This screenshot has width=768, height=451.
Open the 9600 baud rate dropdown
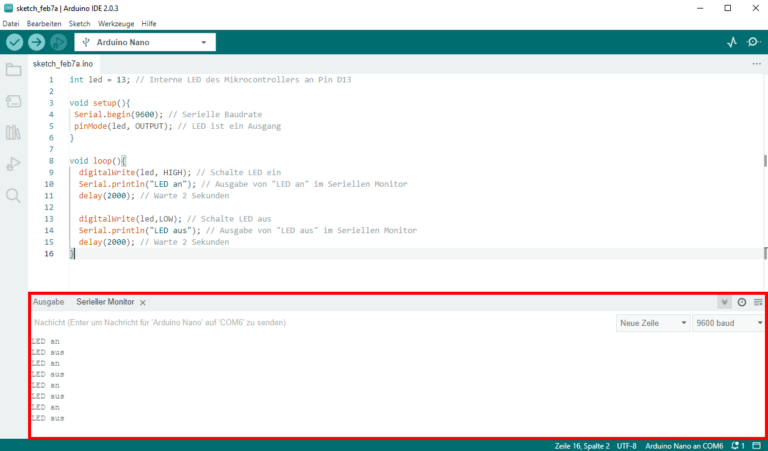728,323
